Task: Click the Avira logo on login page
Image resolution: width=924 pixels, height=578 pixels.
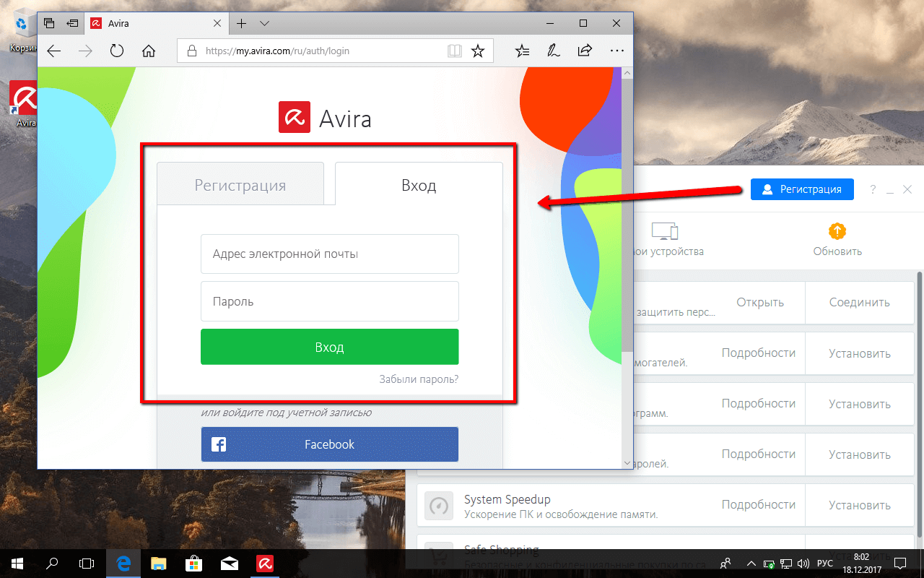Action: (325, 117)
